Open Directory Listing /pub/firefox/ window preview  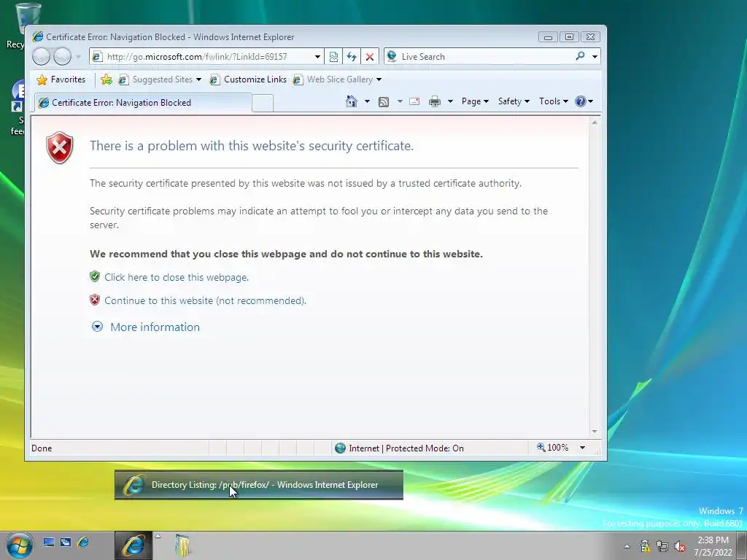[x=259, y=485]
